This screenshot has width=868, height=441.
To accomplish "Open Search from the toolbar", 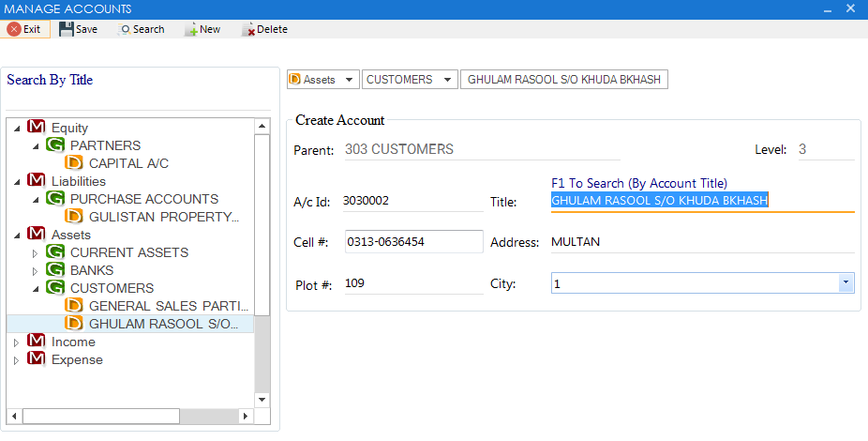I will 141,29.
